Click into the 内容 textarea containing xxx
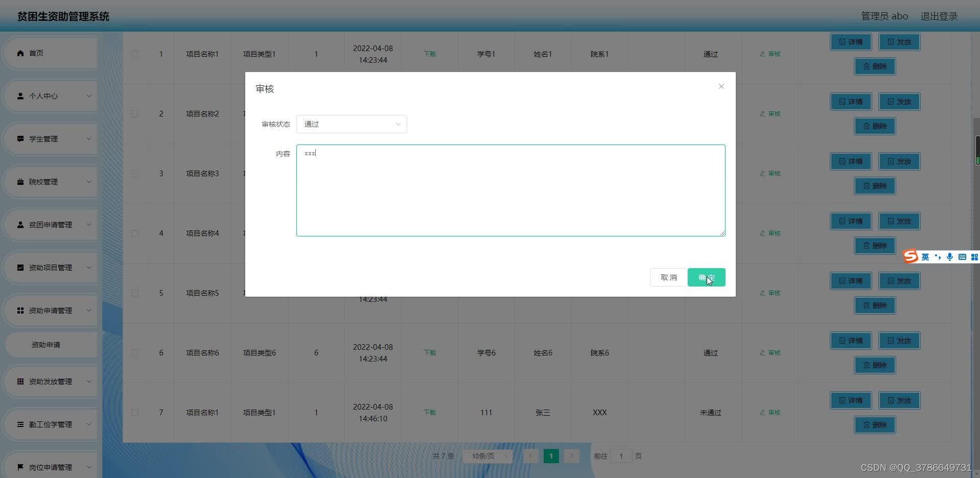The height and width of the screenshot is (478, 980). point(510,190)
